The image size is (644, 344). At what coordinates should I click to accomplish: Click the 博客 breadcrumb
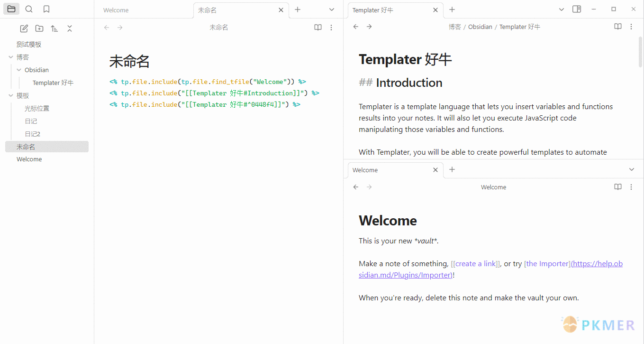tap(455, 27)
